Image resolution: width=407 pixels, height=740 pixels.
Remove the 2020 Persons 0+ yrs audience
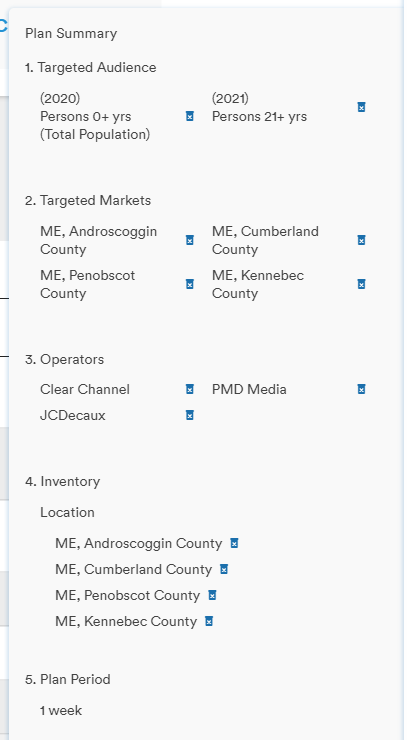190,116
